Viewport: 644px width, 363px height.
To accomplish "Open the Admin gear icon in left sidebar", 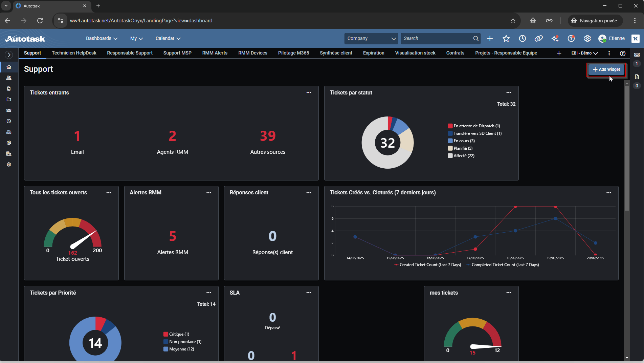I will pyautogui.click(x=9, y=165).
